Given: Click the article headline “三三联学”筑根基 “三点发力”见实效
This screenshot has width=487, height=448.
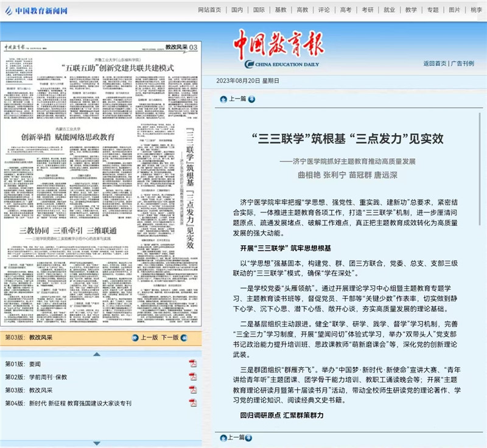Looking at the screenshot, I should (x=348, y=138).
